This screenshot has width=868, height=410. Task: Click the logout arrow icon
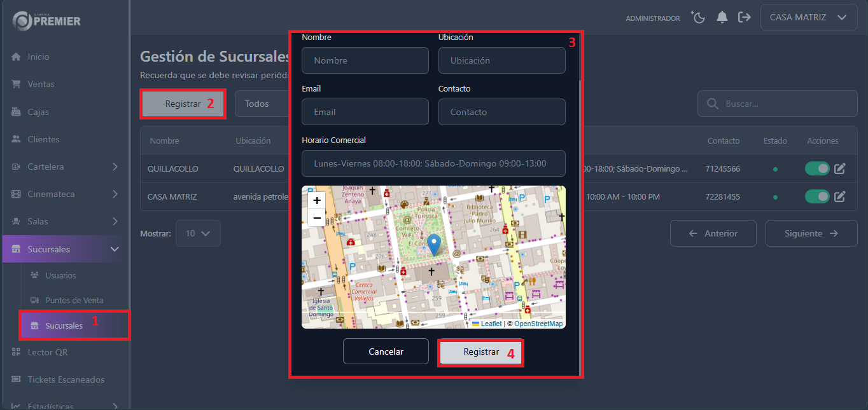(744, 18)
